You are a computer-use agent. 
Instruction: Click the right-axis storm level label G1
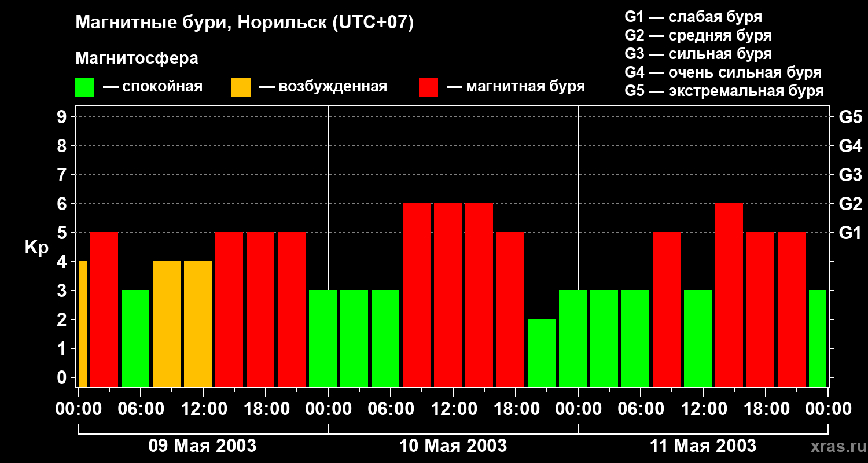coord(850,233)
